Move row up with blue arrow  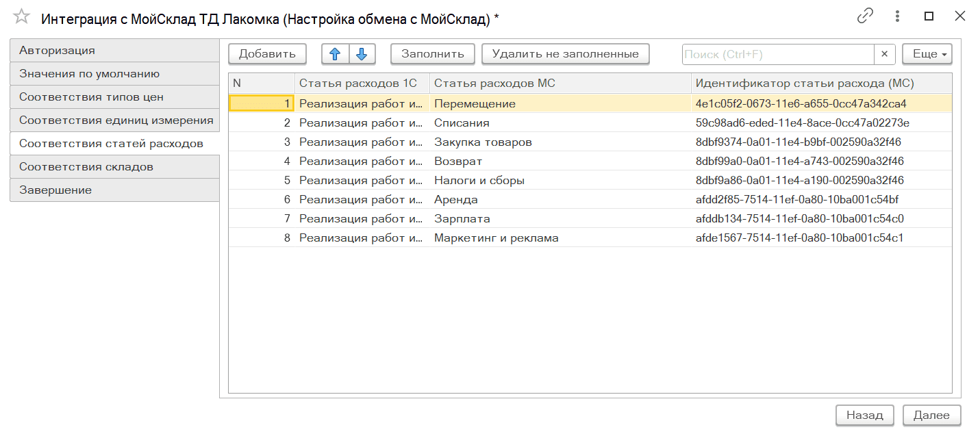pos(336,53)
